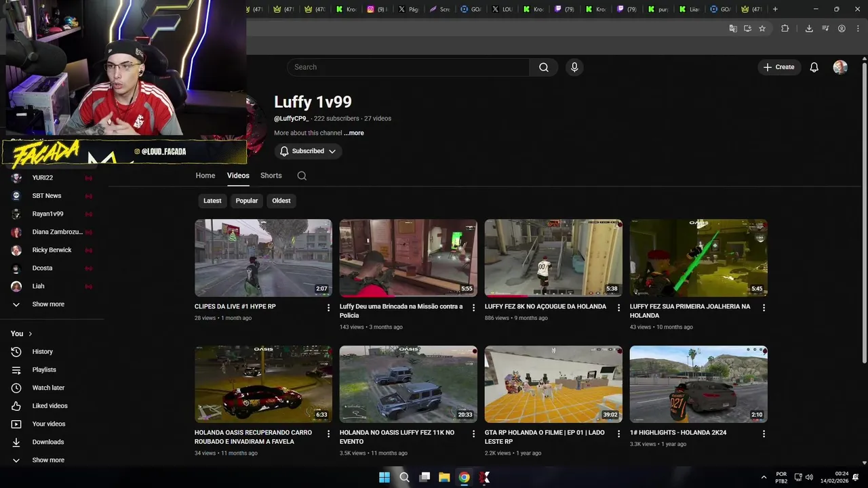Open File Explorer from taskbar

click(x=444, y=477)
